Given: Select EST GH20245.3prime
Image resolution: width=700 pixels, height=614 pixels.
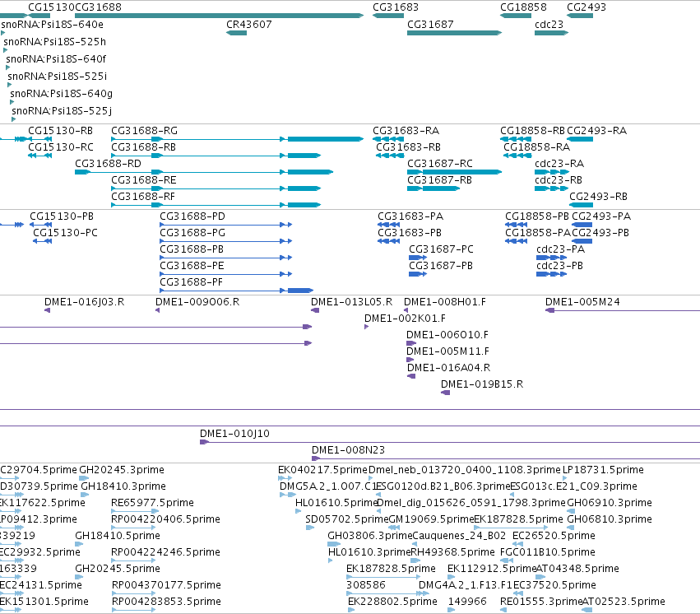Looking at the screenshot, I should tap(84, 478).
